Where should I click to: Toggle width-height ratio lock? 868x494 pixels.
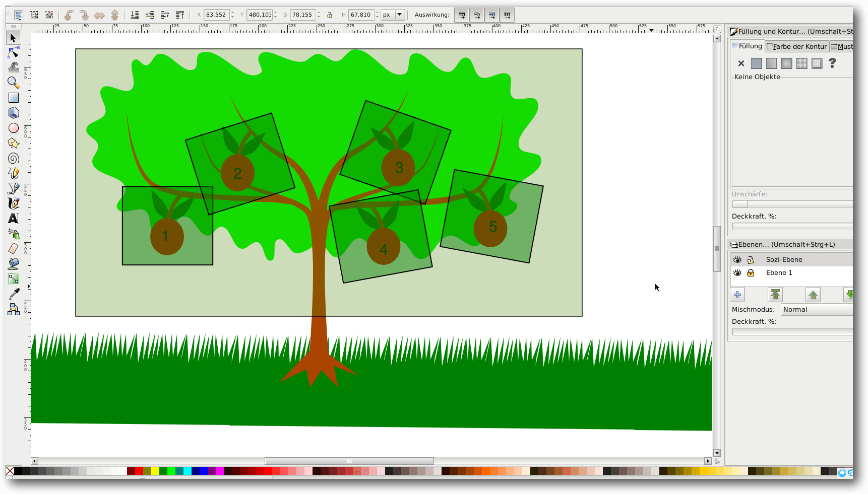point(330,15)
